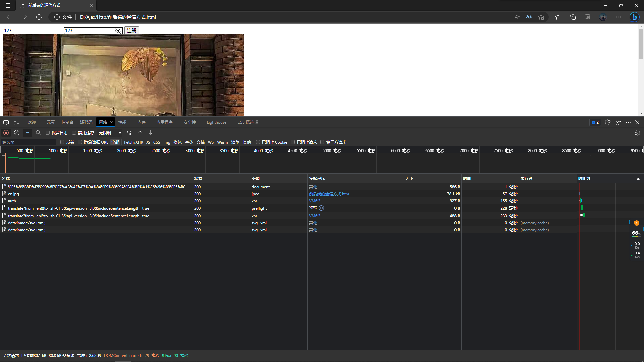Image resolution: width=644 pixels, height=362 pixels.
Task: Open DevTools more options ellipsis menu
Action: pyautogui.click(x=628, y=122)
